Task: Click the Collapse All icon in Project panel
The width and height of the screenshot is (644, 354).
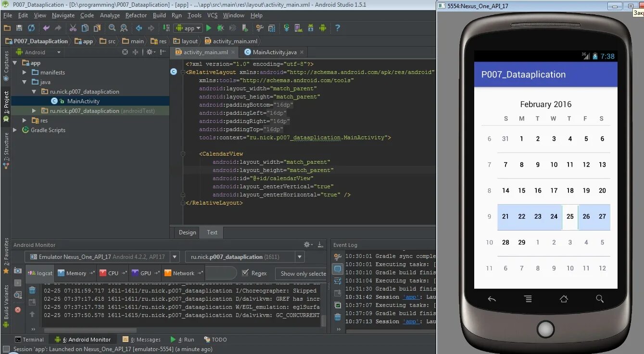Action: [136, 52]
